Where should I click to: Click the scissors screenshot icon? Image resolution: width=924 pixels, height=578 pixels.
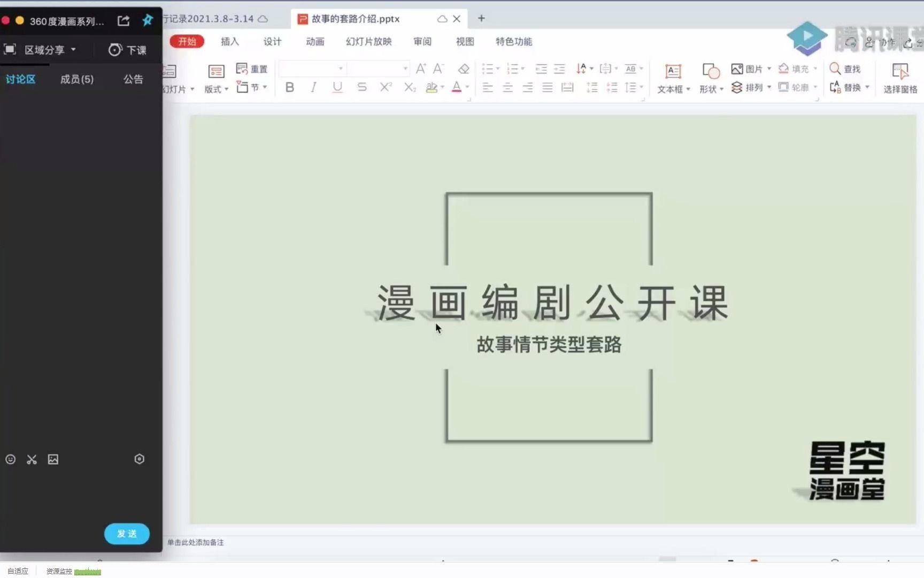tap(32, 459)
